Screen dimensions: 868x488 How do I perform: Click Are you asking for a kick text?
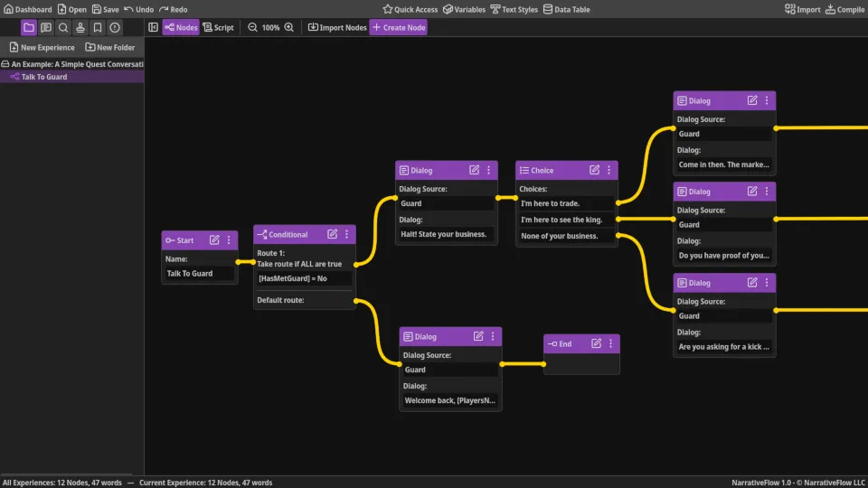click(x=723, y=346)
